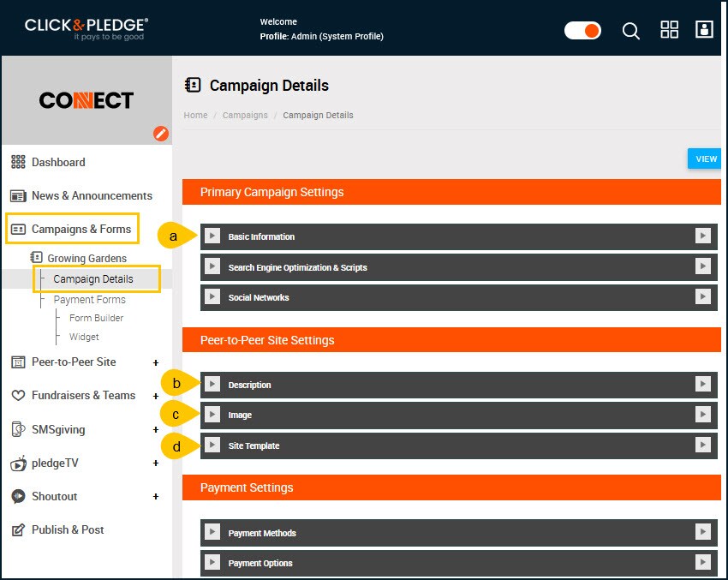Open Form Builder tree item
The height and width of the screenshot is (580, 728).
(x=96, y=318)
